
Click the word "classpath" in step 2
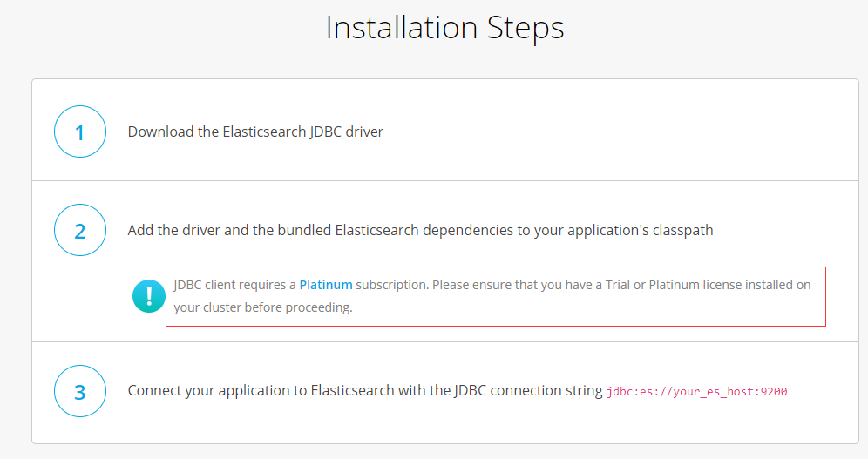682,231
